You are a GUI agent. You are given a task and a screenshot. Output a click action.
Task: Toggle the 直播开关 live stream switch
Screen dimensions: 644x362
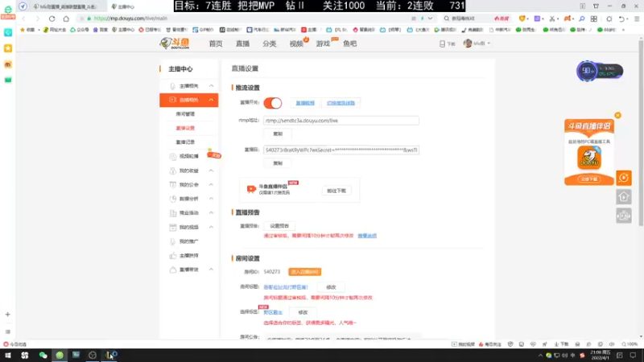click(x=273, y=103)
